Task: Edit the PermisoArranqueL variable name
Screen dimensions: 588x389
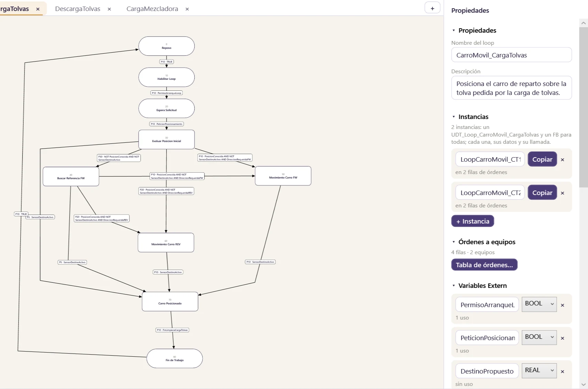Action: [x=487, y=305]
